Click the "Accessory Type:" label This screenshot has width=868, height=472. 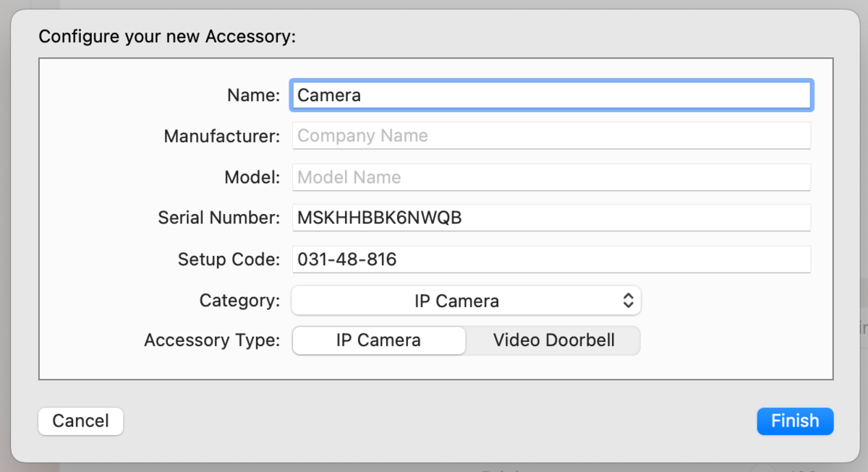[x=211, y=340]
